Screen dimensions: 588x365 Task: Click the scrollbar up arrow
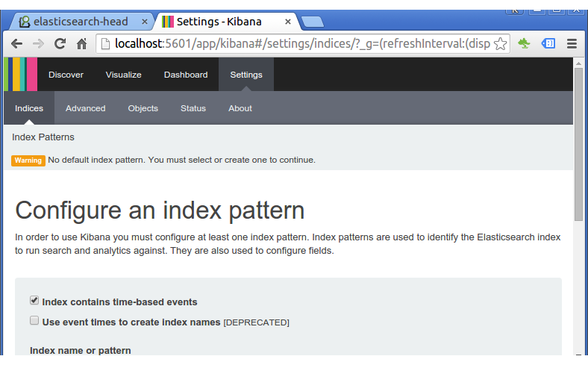click(x=578, y=63)
